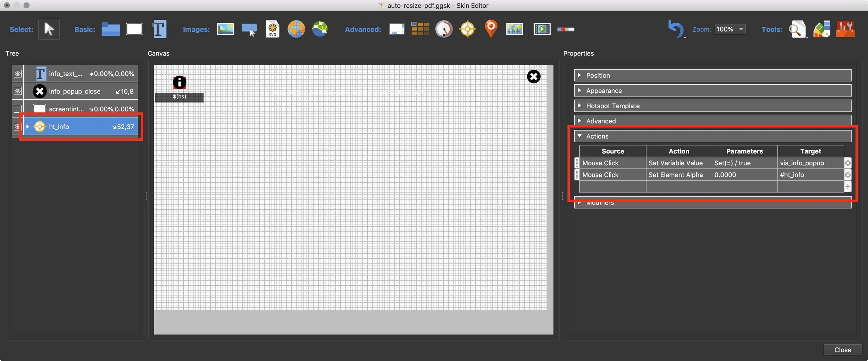Add a Container folder element

[x=111, y=29]
